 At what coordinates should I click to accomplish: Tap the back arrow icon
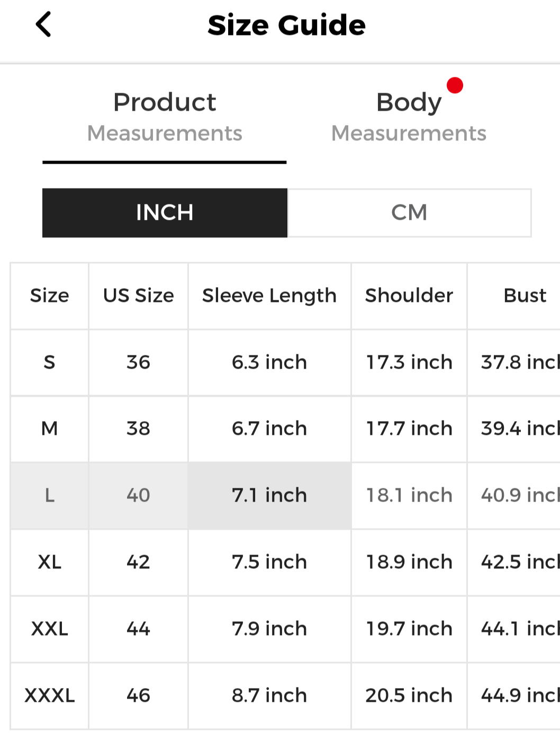pyautogui.click(x=43, y=24)
